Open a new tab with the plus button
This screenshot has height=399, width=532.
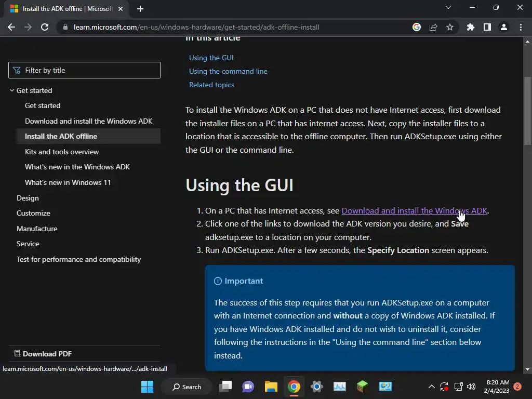140,9
